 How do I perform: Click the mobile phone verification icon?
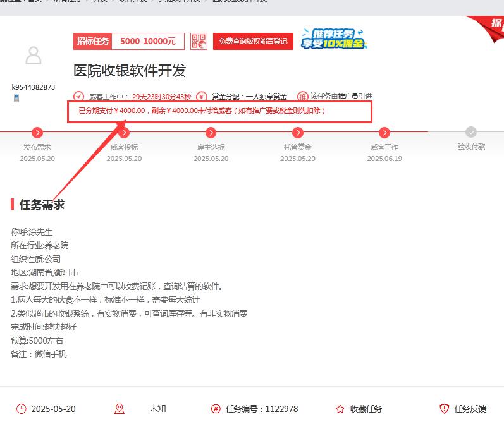[16, 98]
